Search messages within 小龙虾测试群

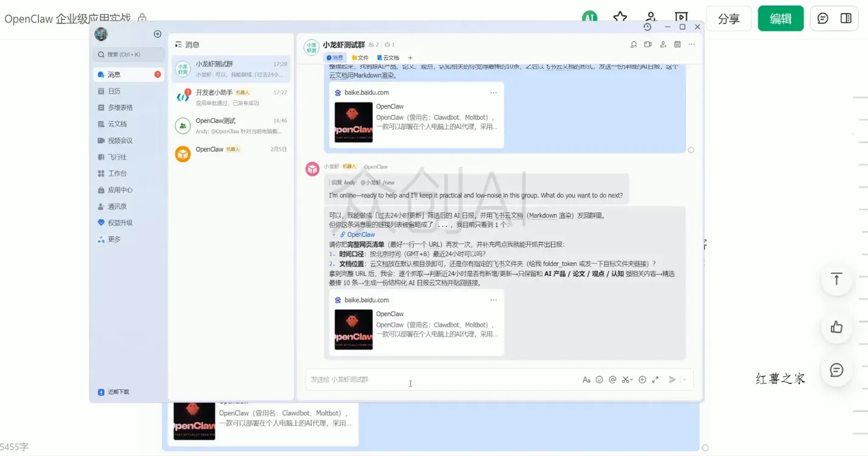(x=634, y=44)
